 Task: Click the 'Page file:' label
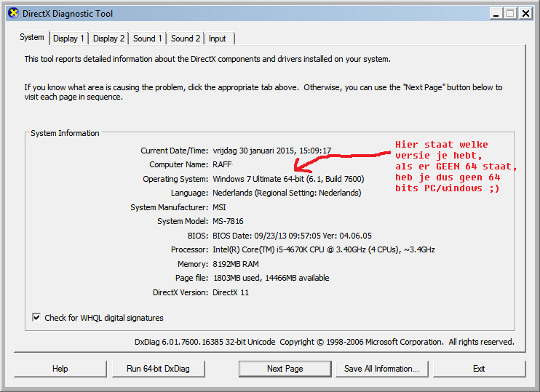click(x=191, y=278)
